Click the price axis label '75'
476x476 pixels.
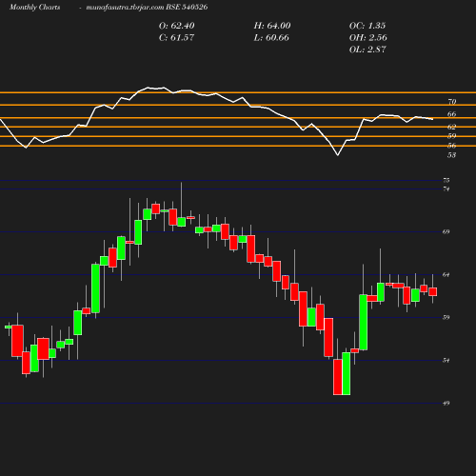click(446, 180)
